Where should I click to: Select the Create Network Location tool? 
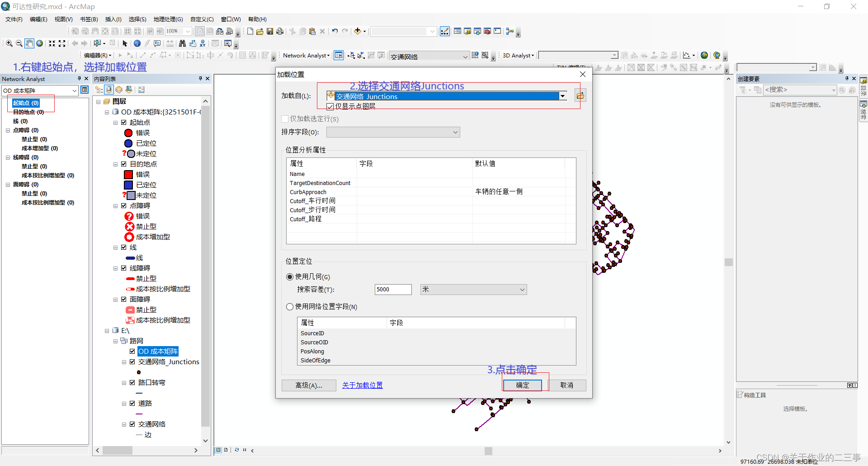pyautogui.click(x=351, y=55)
